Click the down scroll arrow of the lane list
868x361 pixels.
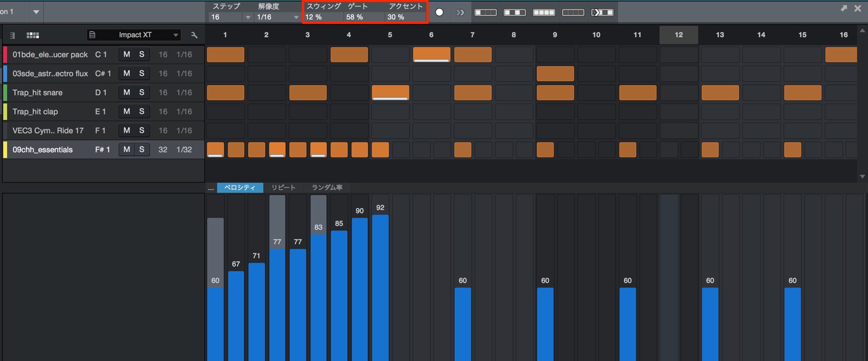tap(863, 177)
